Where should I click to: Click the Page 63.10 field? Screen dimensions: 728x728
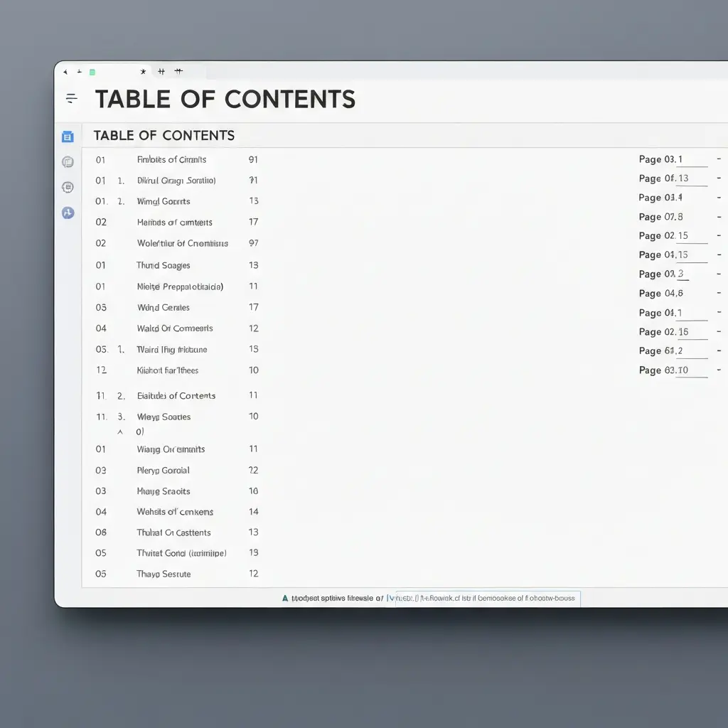coord(673,370)
